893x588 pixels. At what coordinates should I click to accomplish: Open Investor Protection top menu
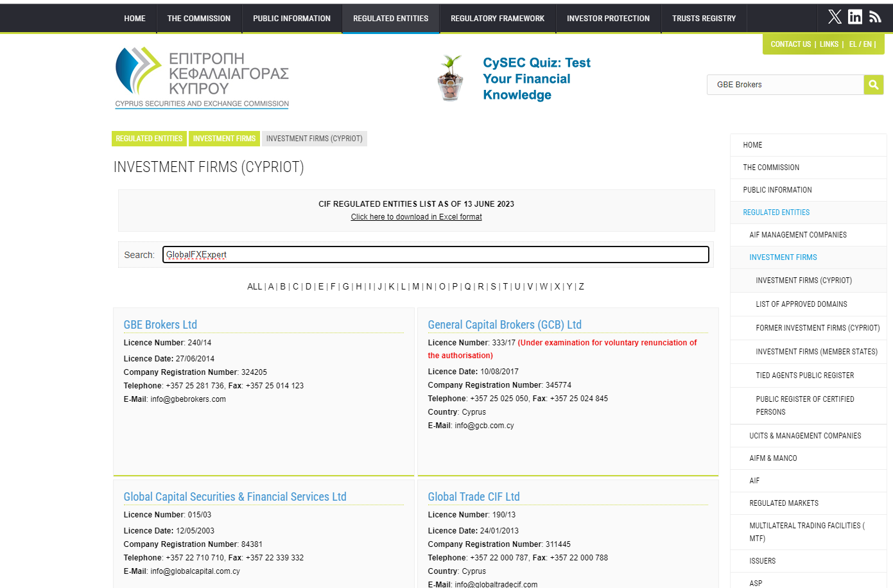(x=609, y=19)
